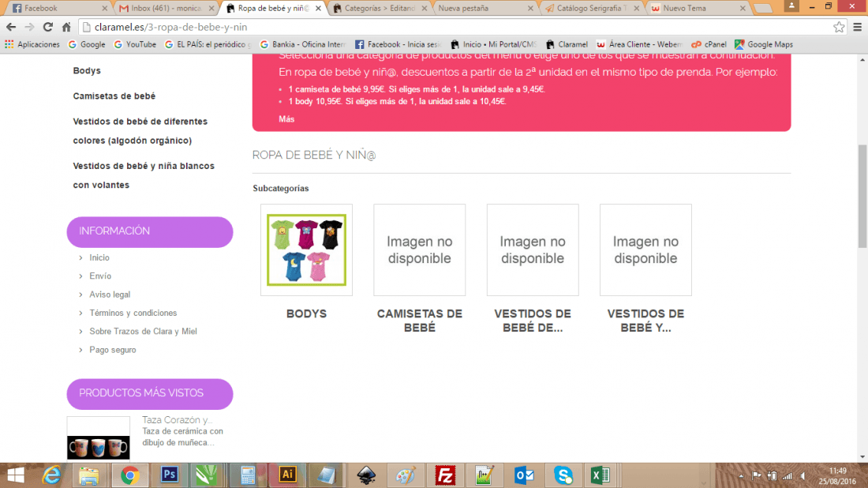Open Inkscape from the taskbar
Image resolution: width=868 pixels, height=488 pixels.
pyautogui.click(x=366, y=475)
